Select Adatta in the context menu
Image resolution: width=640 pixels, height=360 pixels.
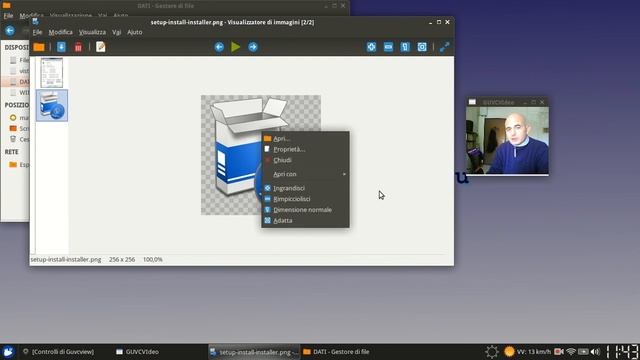click(305, 220)
